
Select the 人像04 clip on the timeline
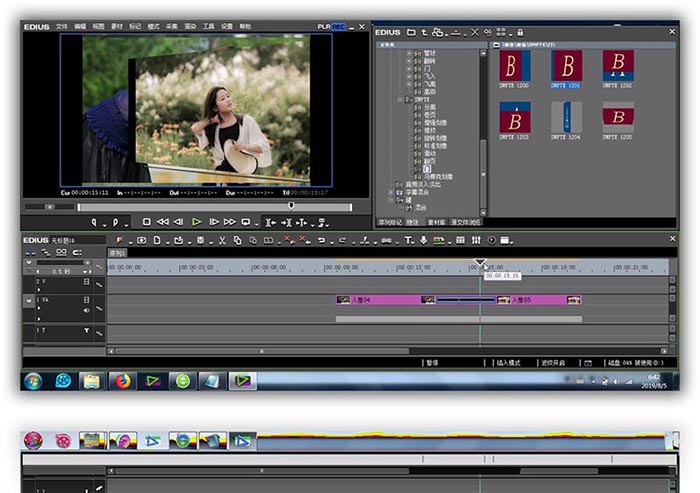(386, 300)
